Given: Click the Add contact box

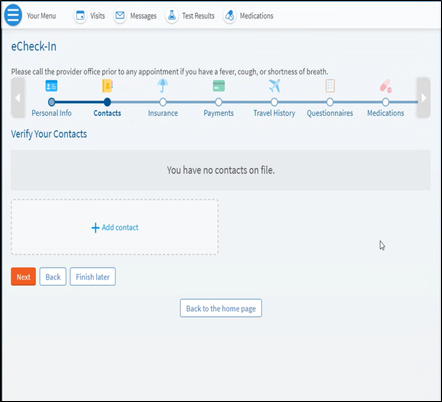Looking at the screenshot, I should [x=115, y=227].
